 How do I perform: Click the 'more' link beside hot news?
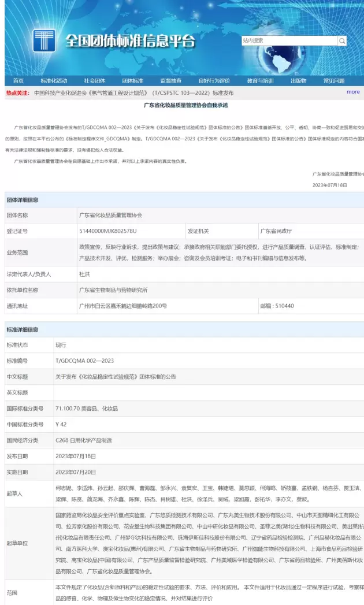(353, 92)
